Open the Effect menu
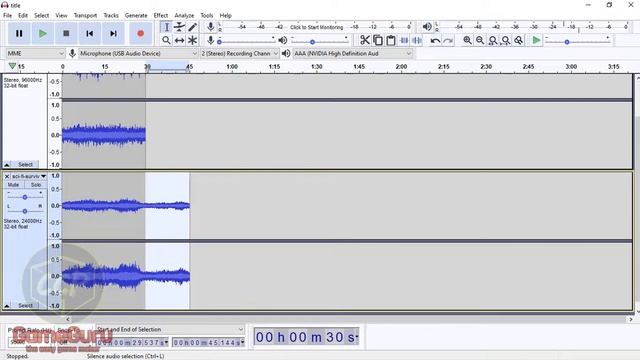 point(161,16)
